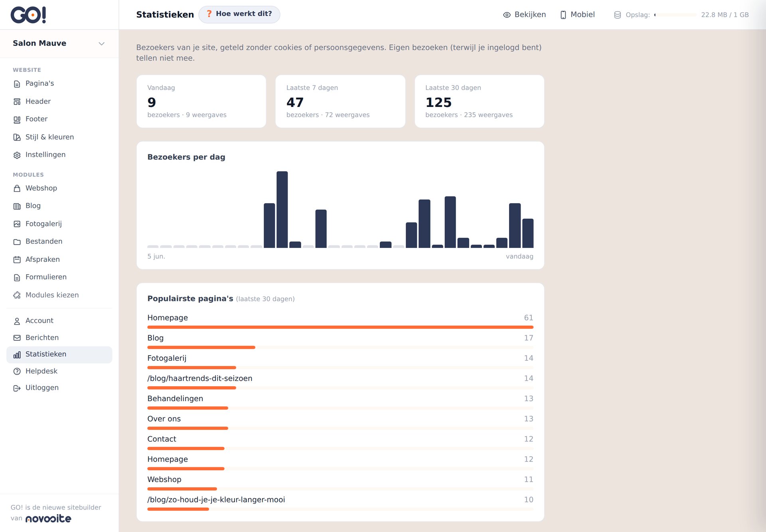The height and width of the screenshot is (532, 766).
Task: Click the Afspraken calendar icon
Action: point(17,259)
